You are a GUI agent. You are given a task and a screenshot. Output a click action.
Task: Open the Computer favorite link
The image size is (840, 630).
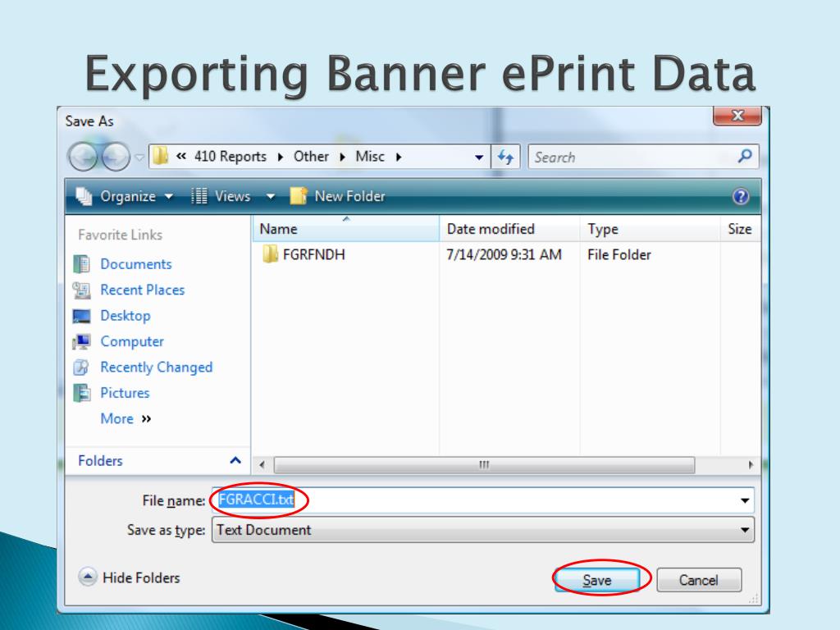point(132,341)
